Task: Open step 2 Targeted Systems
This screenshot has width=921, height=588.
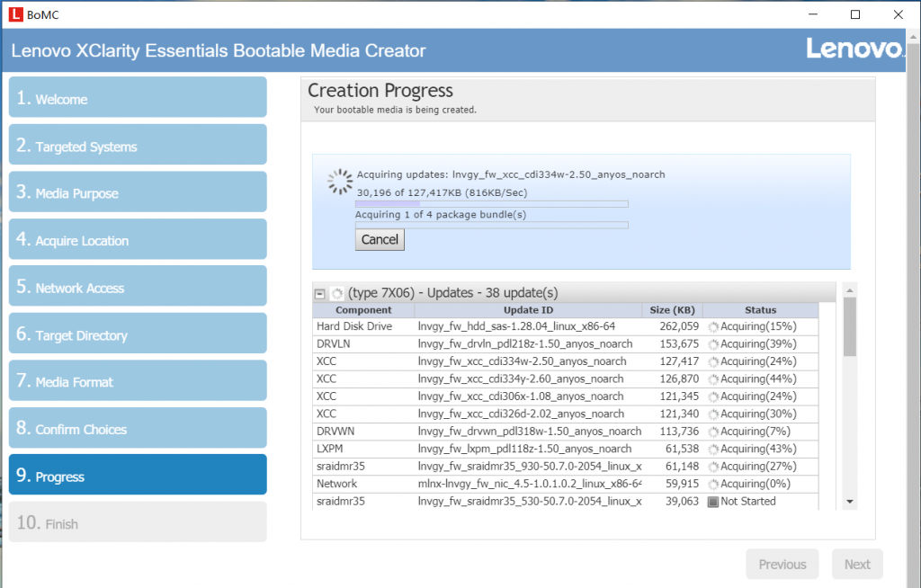Action: pyautogui.click(x=138, y=145)
